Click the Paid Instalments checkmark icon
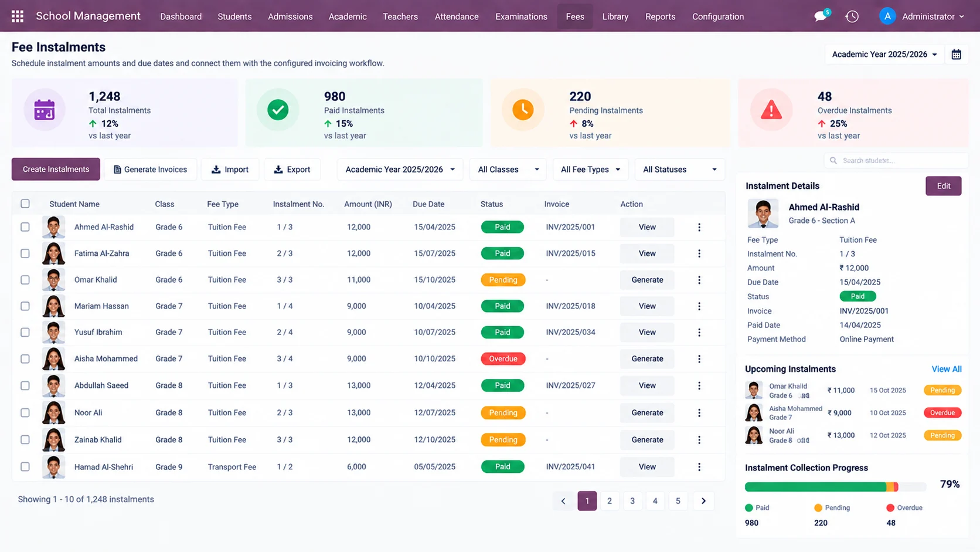The width and height of the screenshot is (980, 552). click(278, 110)
